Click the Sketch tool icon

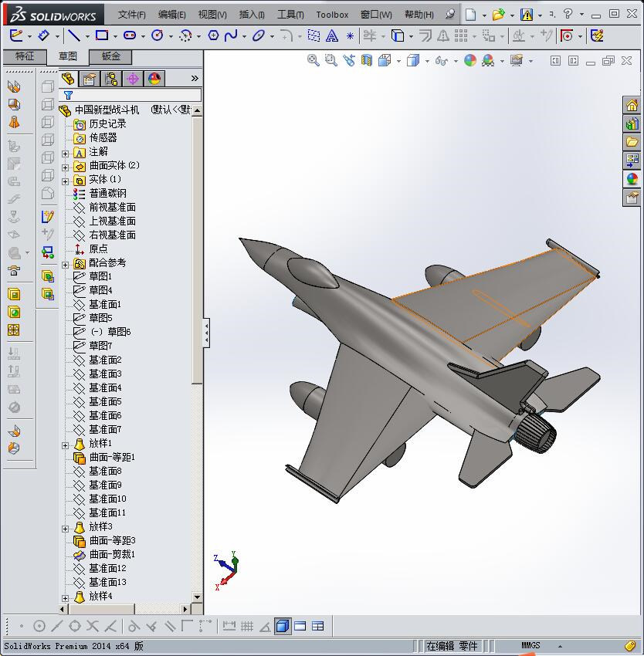(x=16, y=36)
